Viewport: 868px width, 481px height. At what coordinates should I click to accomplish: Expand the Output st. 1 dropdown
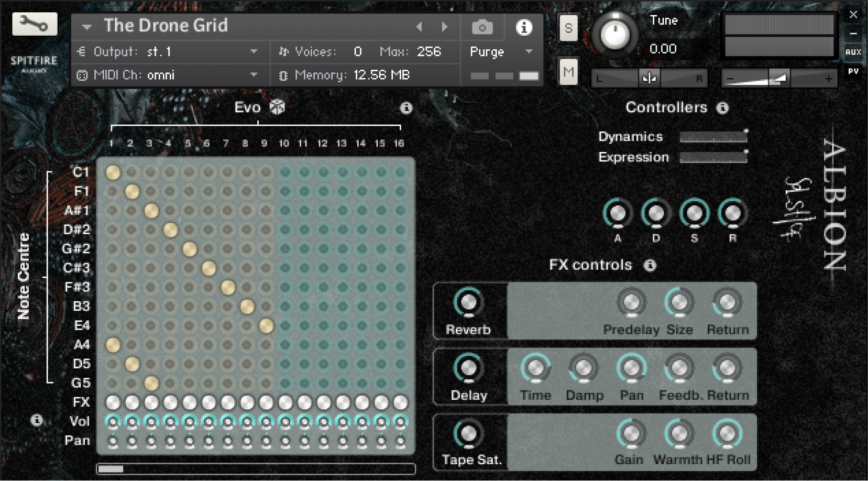254,52
